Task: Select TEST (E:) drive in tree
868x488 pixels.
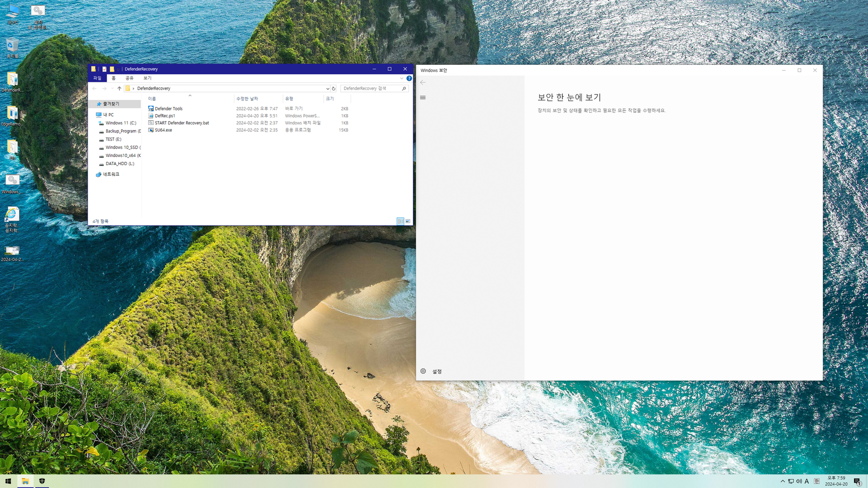Action: click(x=113, y=139)
